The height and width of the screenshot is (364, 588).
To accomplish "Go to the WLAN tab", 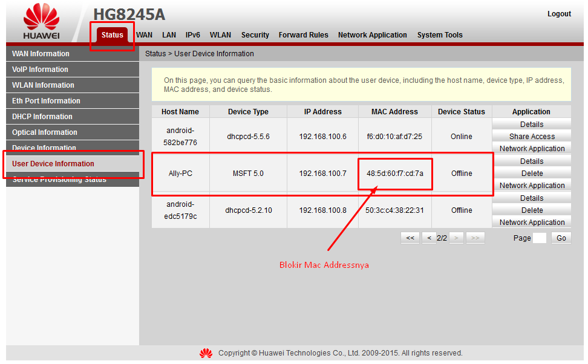I will [220, 35].
